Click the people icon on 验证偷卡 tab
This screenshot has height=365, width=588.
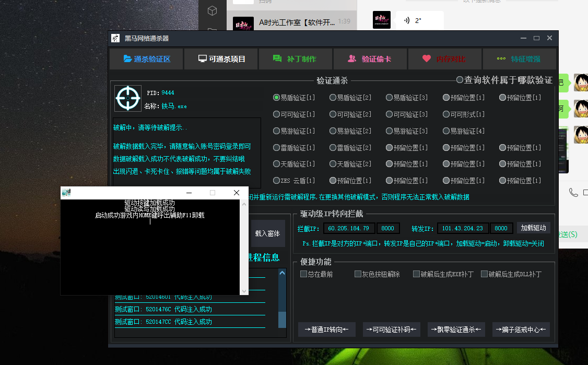coord(352,59)
